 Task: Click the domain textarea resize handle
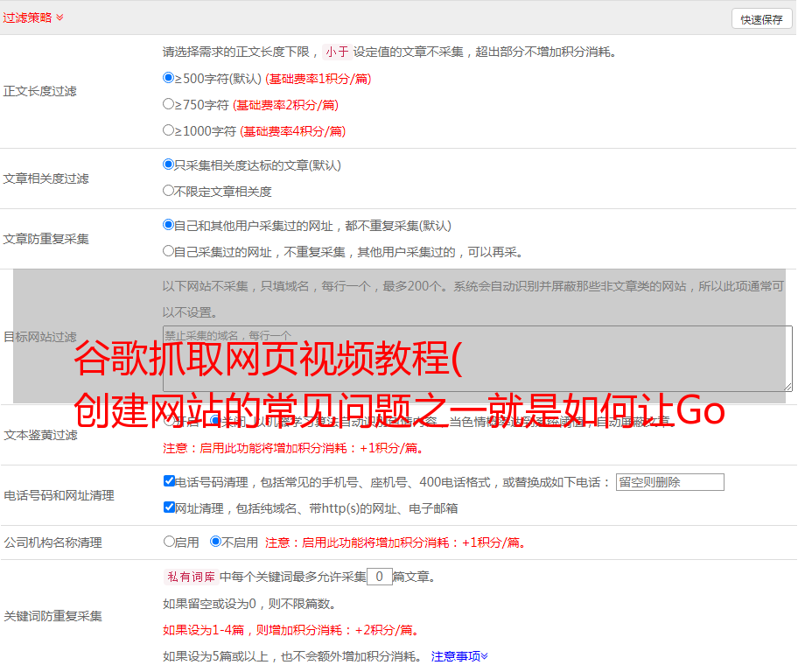(x=787, y=386)
